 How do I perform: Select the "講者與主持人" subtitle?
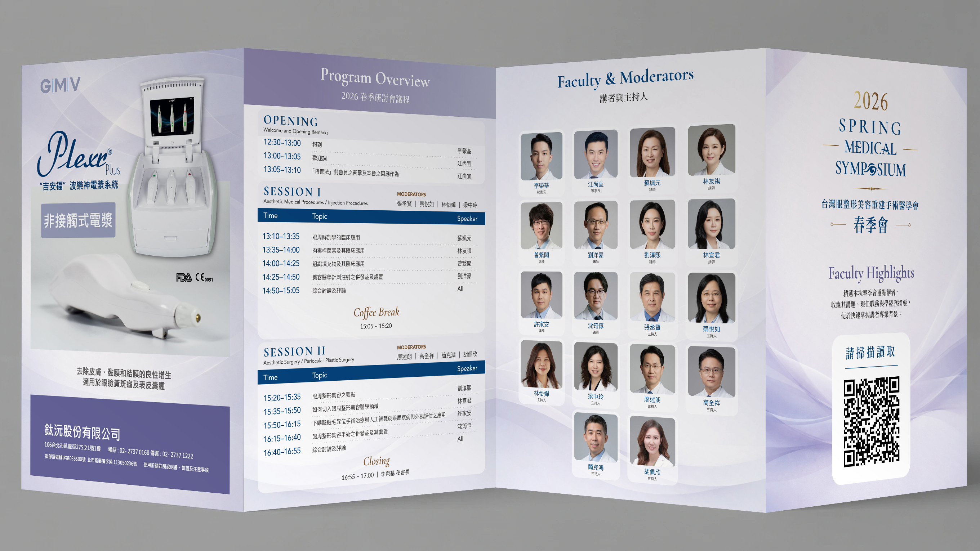pyautogui.click(x=624, y=97)
